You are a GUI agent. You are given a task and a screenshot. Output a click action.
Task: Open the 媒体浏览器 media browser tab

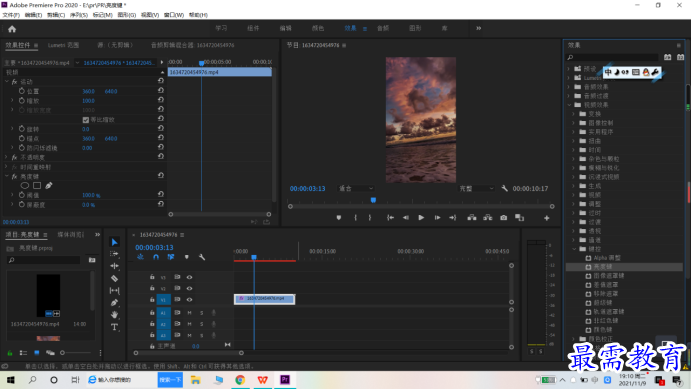(71, 234)
